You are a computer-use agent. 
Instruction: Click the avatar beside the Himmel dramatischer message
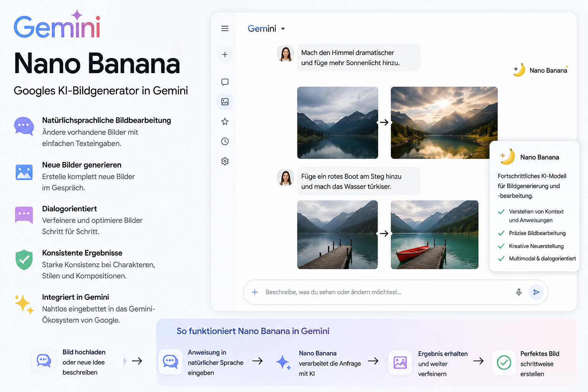pyautogui.click(x=286, y=54)
